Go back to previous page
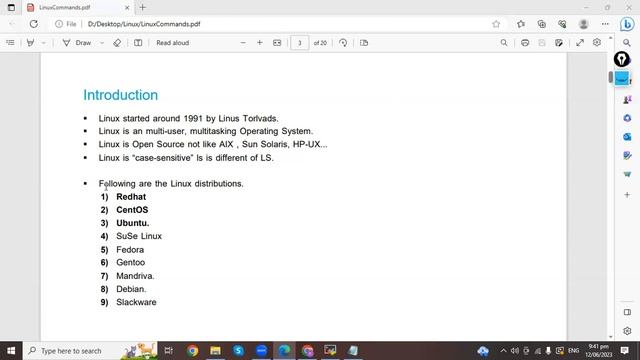Screen dimensions: 640x360 (x=12, y=24)
